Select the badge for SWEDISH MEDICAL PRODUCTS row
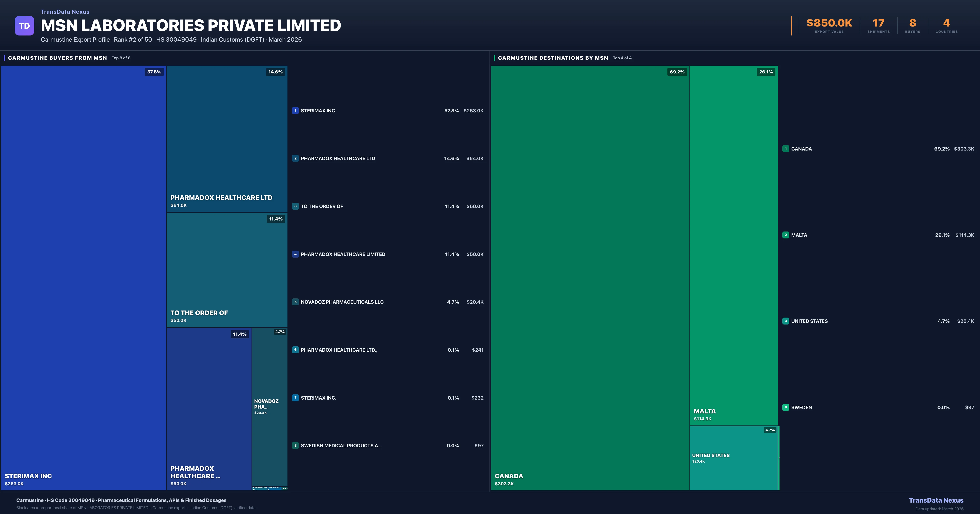Image resolution: width=980 pixels, height=514 pixels. click(296, 445)
